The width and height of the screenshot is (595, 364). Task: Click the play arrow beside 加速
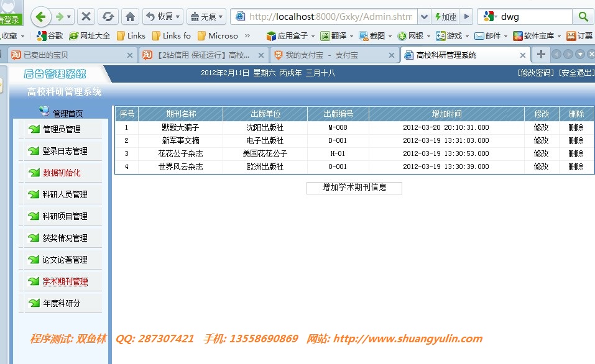pos(466,17)
